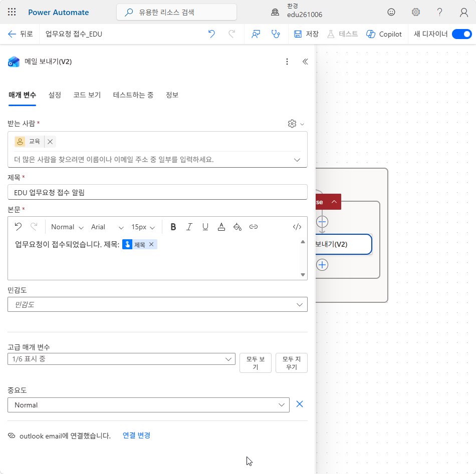Open the 중요도 Normal dropdown
The width and height of the screenshot is (476, 474).
[x=148, y=405]
